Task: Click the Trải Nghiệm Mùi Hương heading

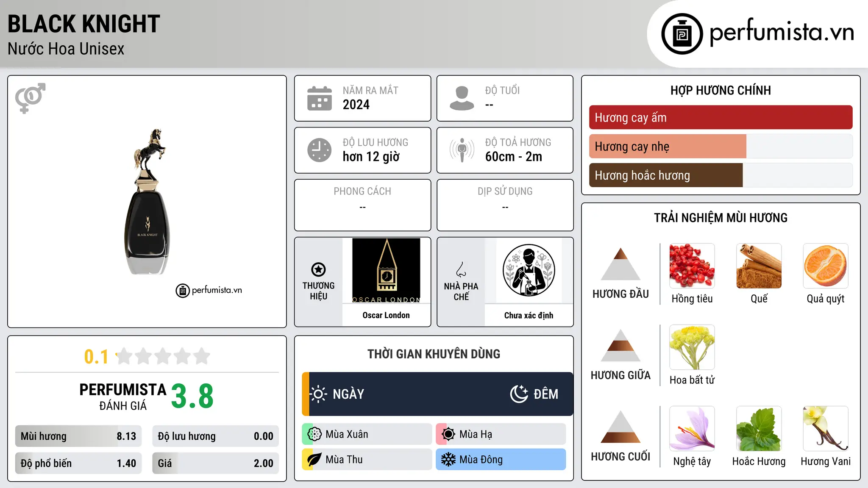Action: pyautogui.click(x=721, y=218)
